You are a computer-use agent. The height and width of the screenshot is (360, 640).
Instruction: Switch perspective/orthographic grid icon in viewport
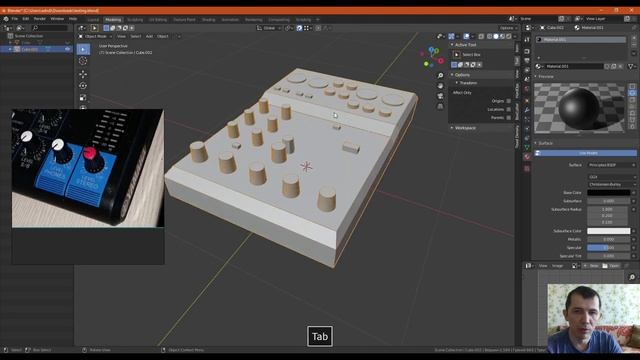(x=440, y=106)
